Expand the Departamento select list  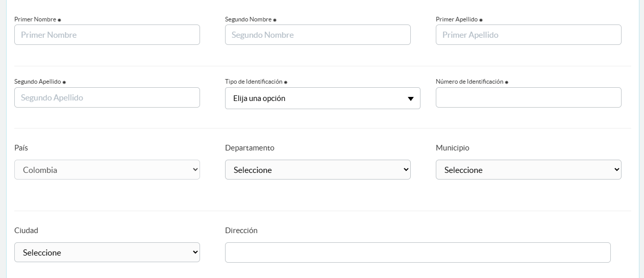click(x=317, y=170)
